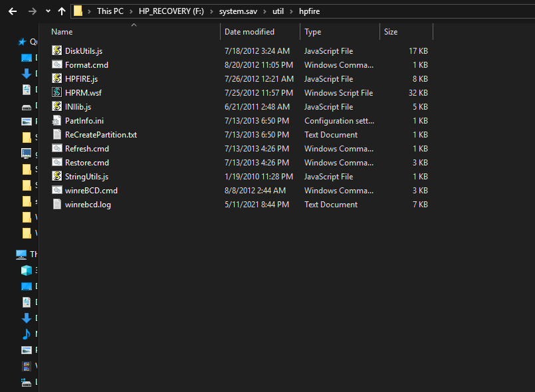Go back with the Back arrow
The width and height of the screenshot is (535, 392).
coord(13,11)
